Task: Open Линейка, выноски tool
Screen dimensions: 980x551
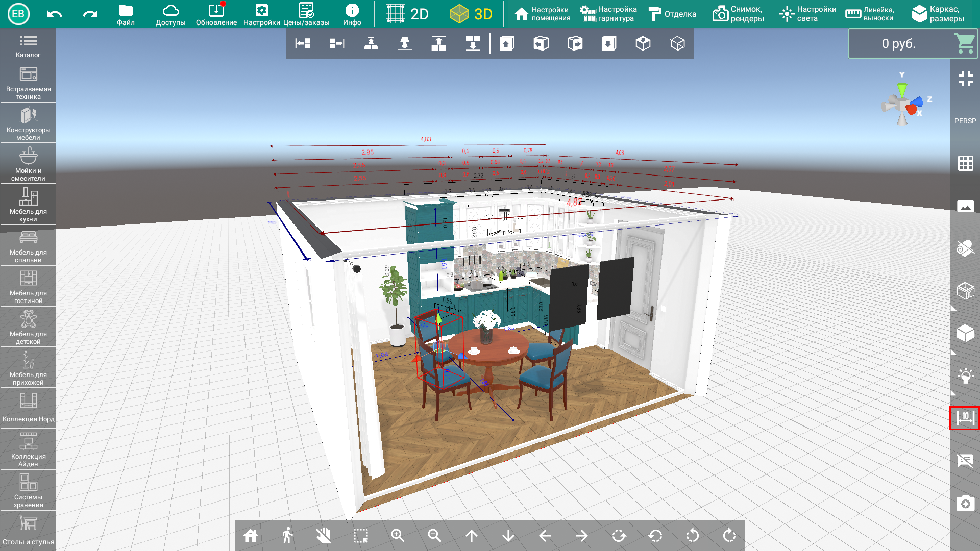Action: coord(870,14)
